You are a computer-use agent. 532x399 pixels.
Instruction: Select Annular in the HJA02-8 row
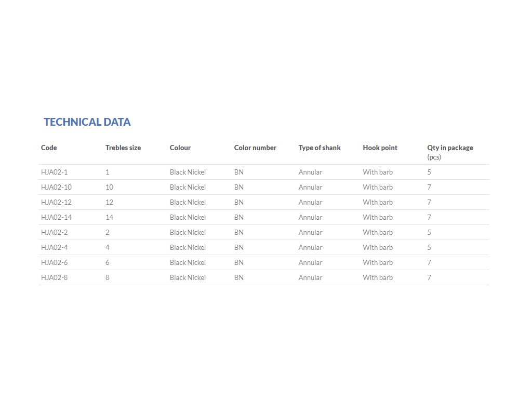point(310,277)
